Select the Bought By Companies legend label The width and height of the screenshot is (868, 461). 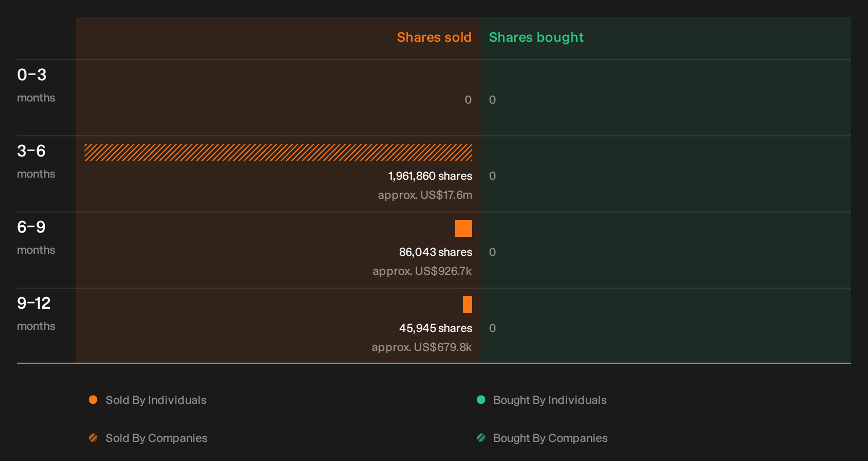coord(550,438)
